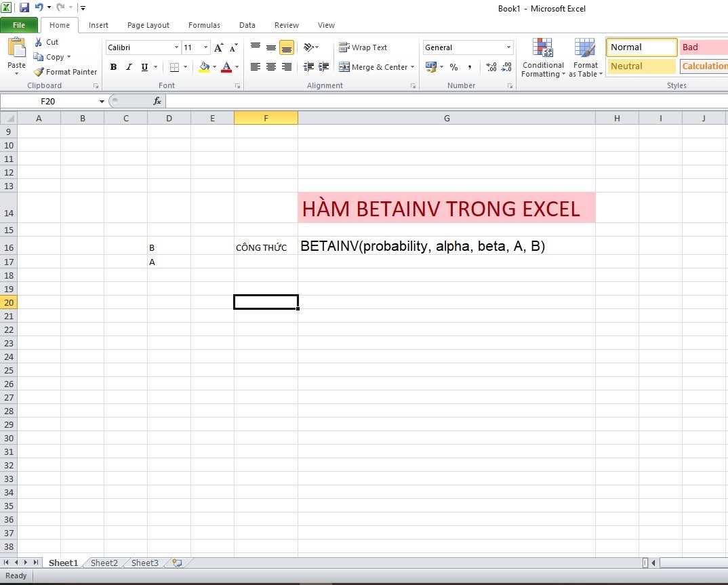
Task: Apply underline with the Underline icon
Action: coord(144,66)
